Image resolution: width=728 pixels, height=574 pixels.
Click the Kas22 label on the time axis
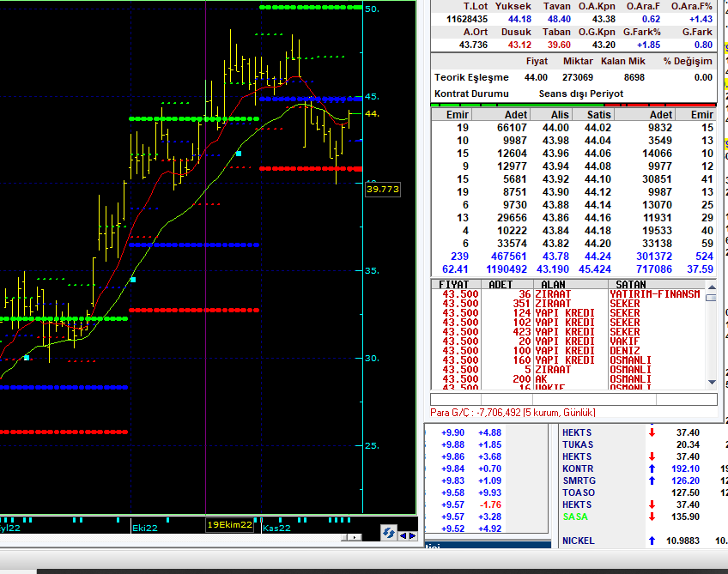click(276, 528)
